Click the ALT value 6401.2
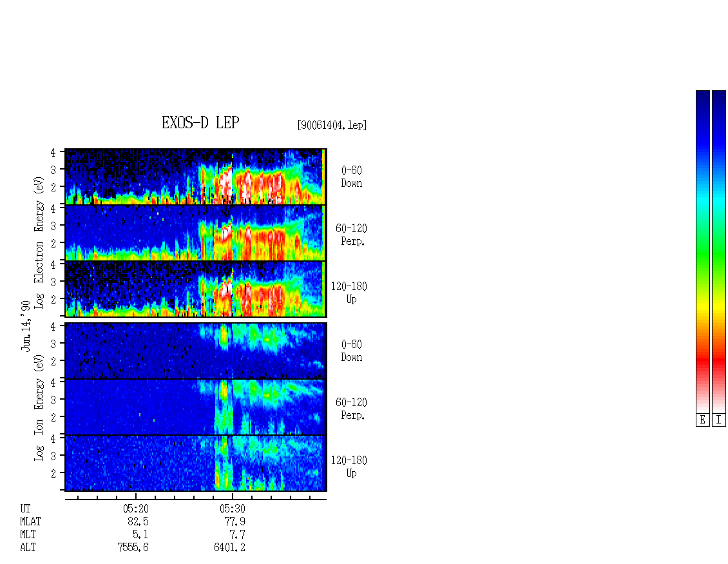Viewport: 728px width, 564px height. tap(230, 548)
